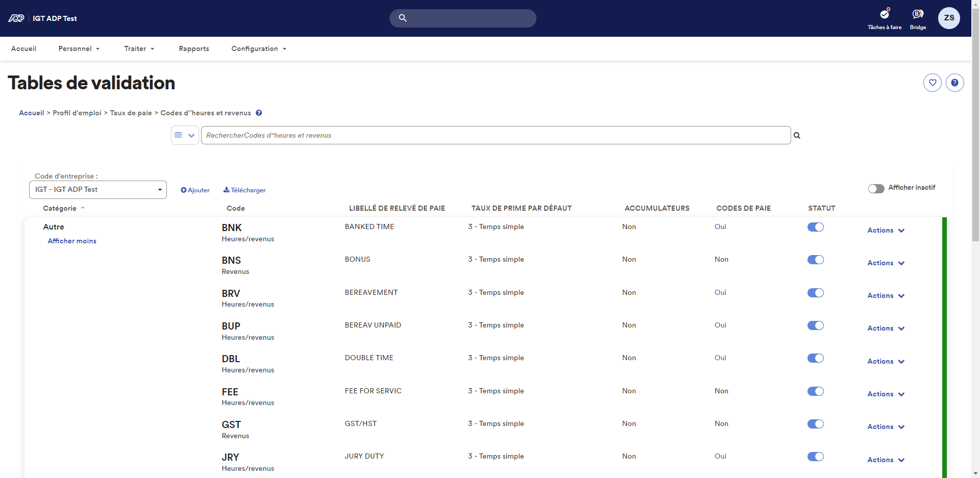This screenshot has height=478, width=980.
Task: Click the breadcrumb help icon
Action: coord(259,113)
